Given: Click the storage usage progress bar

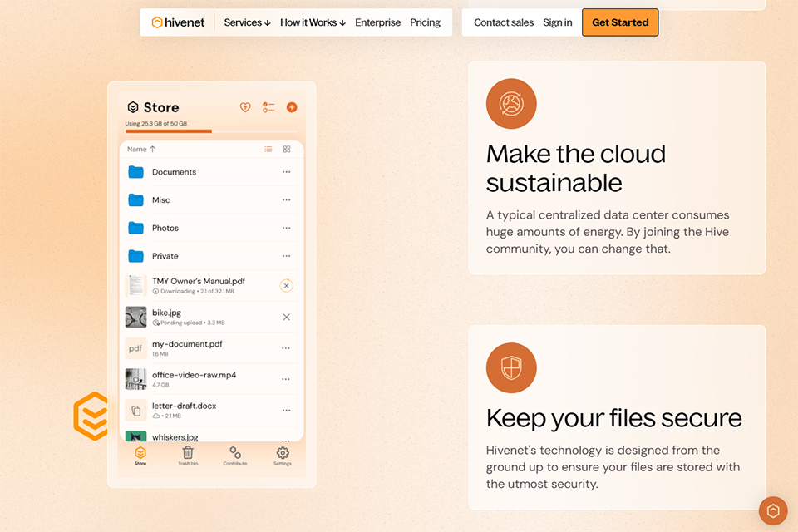Looking at the screenshot, I should click(x=211, y=131).
